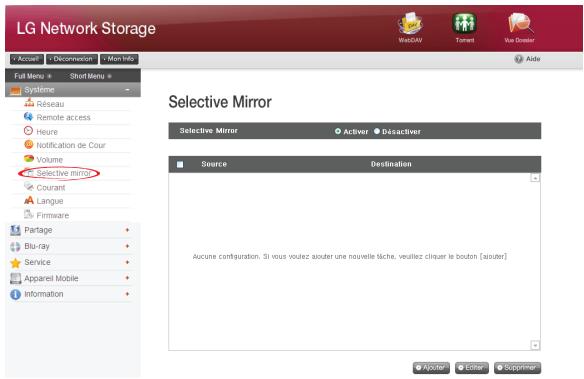
Task: Click the list scroll-down arrow
Action: coord(535,345)
